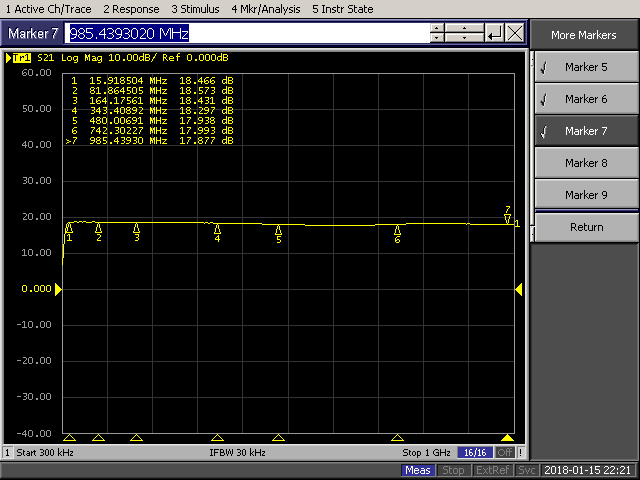Select active marker 7 on the trace
Image resolution: width=640 pixels, height=480 pixels.
click(507, 216)
